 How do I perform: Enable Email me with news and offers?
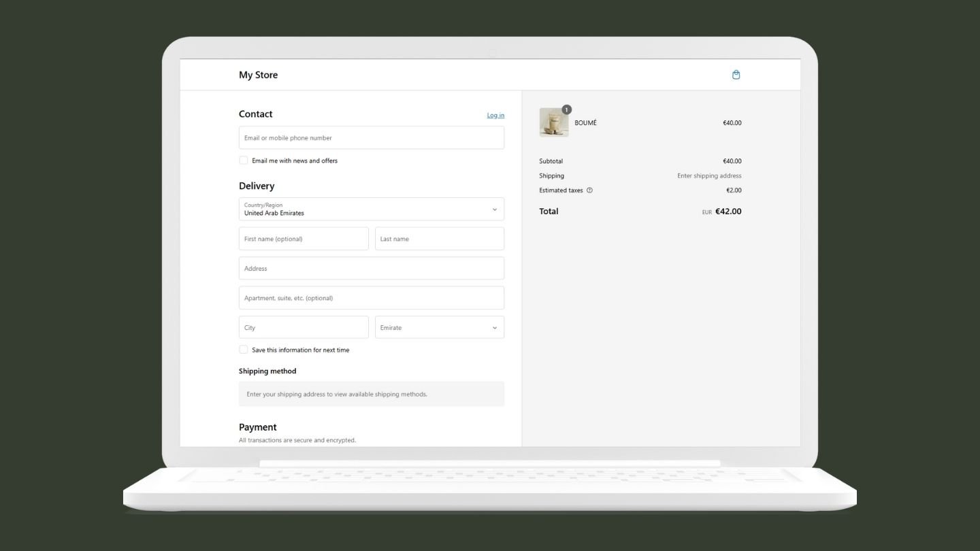[x=244, y=161]
